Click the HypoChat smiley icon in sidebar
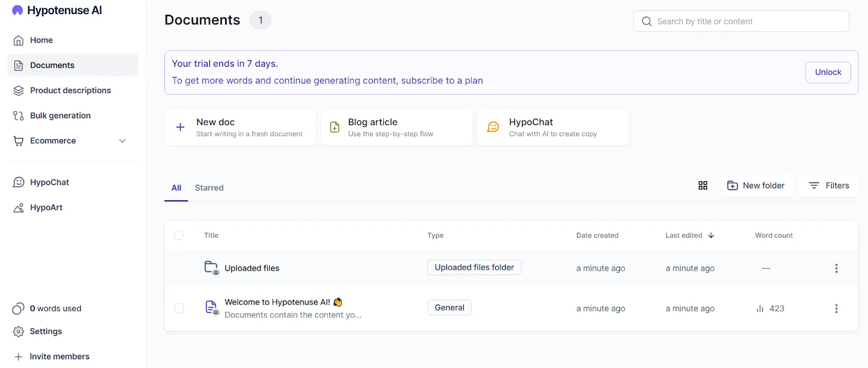Image resolution: width=868 pixels, height=368 pixels. tap(18, 182)
